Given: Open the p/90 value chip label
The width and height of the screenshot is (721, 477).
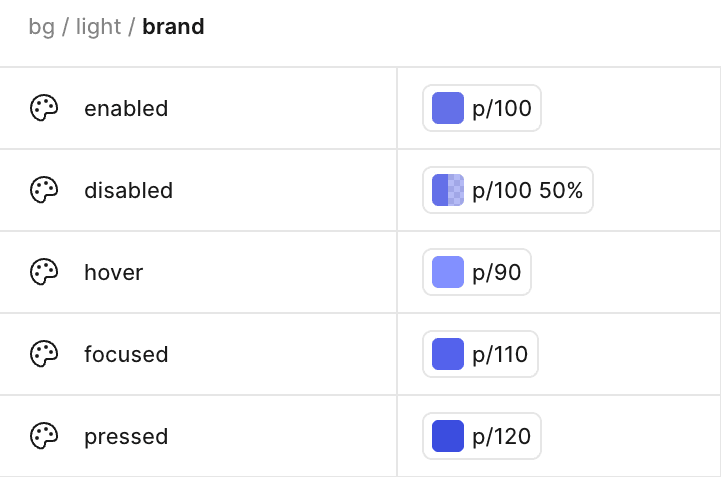Looking at the screenshot, I should point(496,272).
